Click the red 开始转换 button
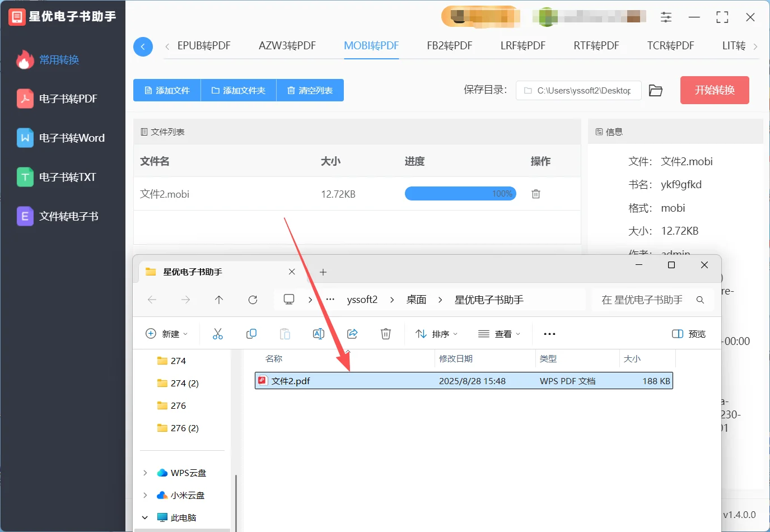 [715, 90]
